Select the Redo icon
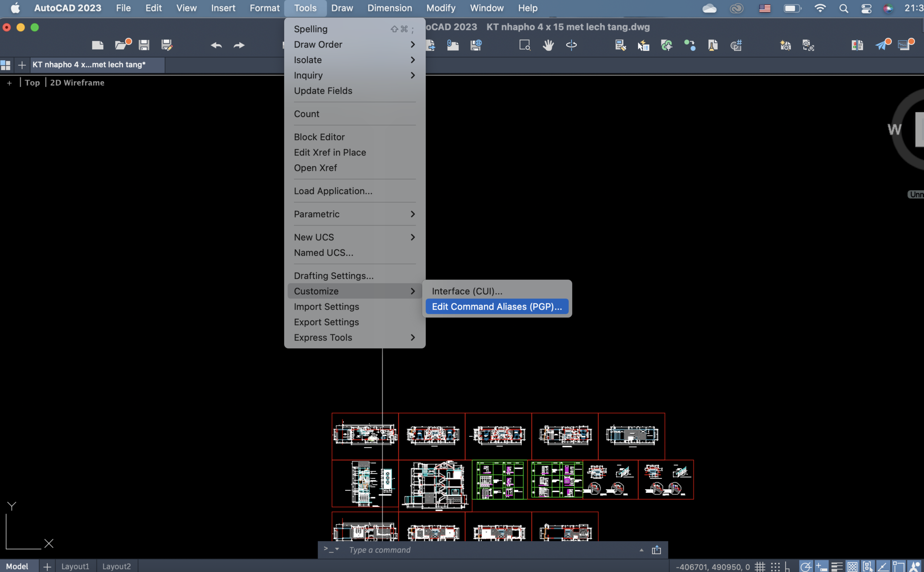924x572 pixels. (240, 45)
